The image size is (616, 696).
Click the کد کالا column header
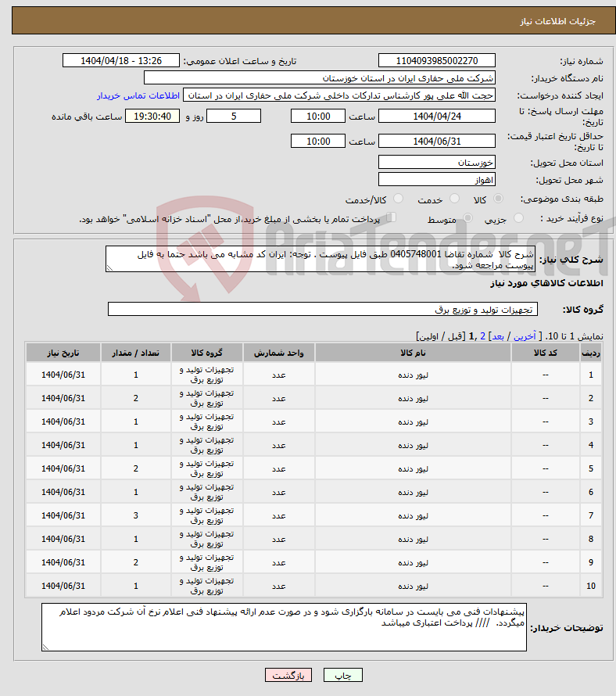pyautogui.click(x=546, y=353)
